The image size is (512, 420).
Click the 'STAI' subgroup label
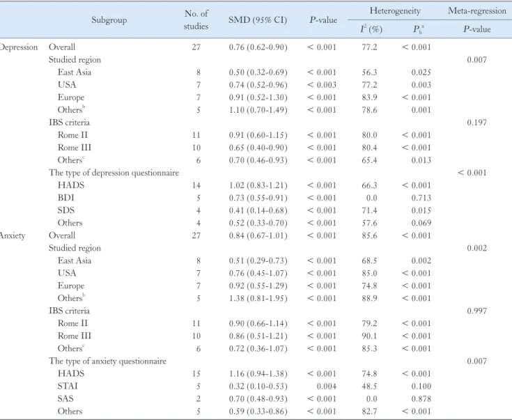click(x=68, y=387)
